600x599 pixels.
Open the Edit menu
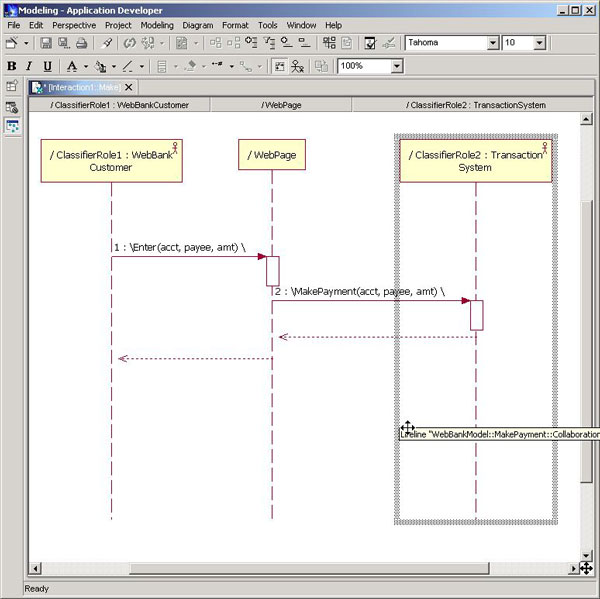pyautogui.click(x=36, y=25)
